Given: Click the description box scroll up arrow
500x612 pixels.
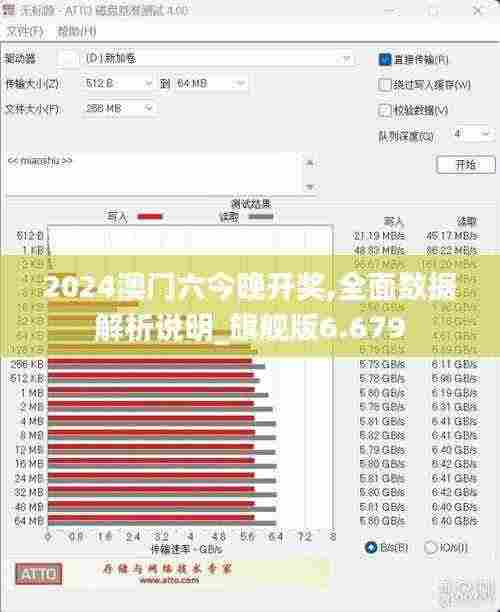Looking at the screenshot, I should click(x=310, y=162).
